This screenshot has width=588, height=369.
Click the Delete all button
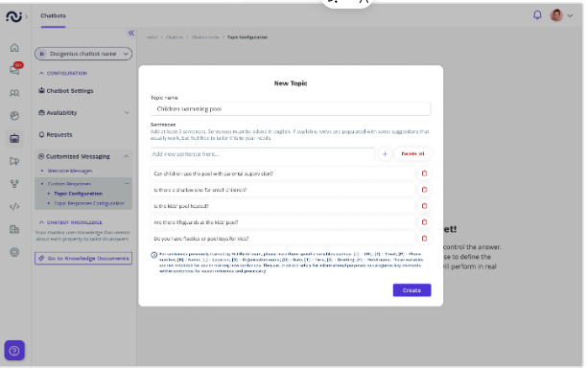point(412,153)
